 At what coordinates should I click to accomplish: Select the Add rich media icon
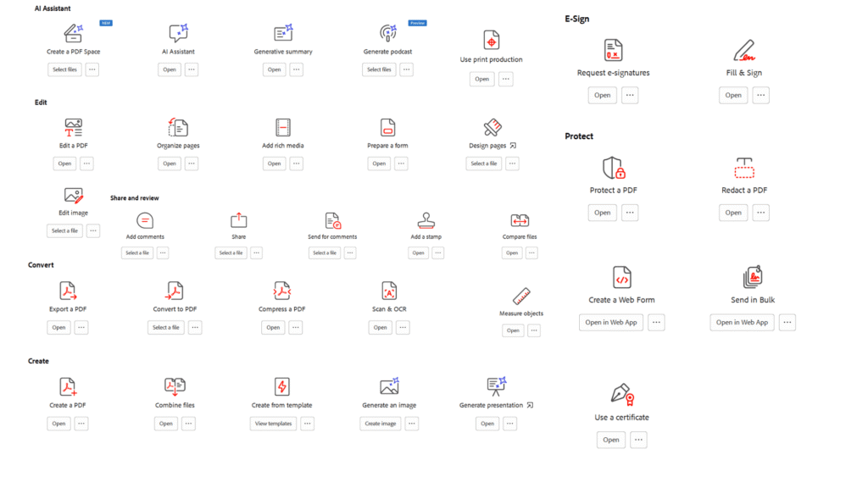click(x=282, y=127)
